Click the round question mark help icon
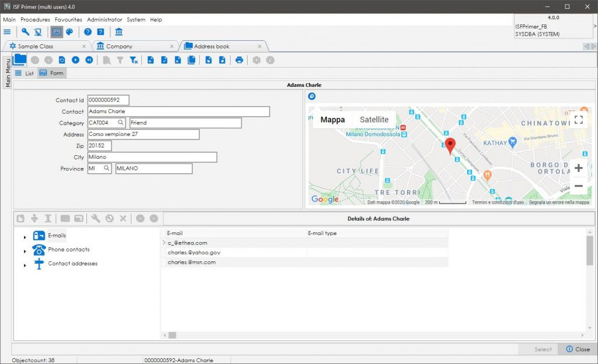 tap(88, 32)
